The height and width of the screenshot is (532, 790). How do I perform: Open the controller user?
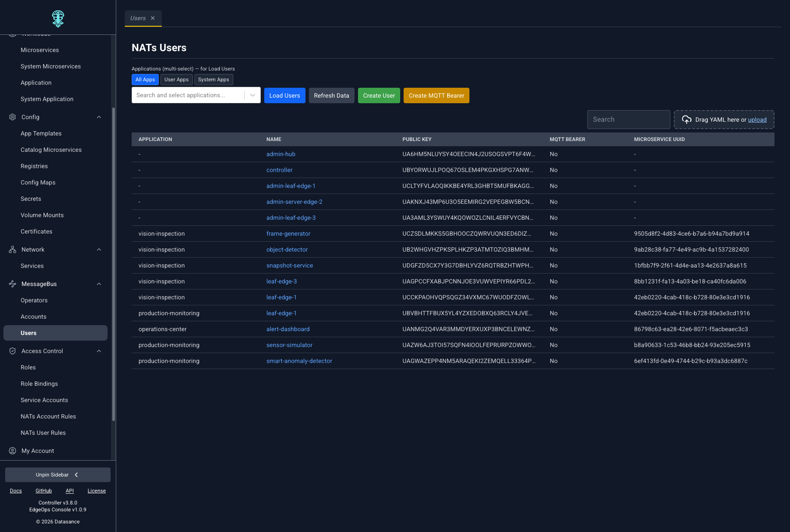pyautogui.click(x=279, y=170)
